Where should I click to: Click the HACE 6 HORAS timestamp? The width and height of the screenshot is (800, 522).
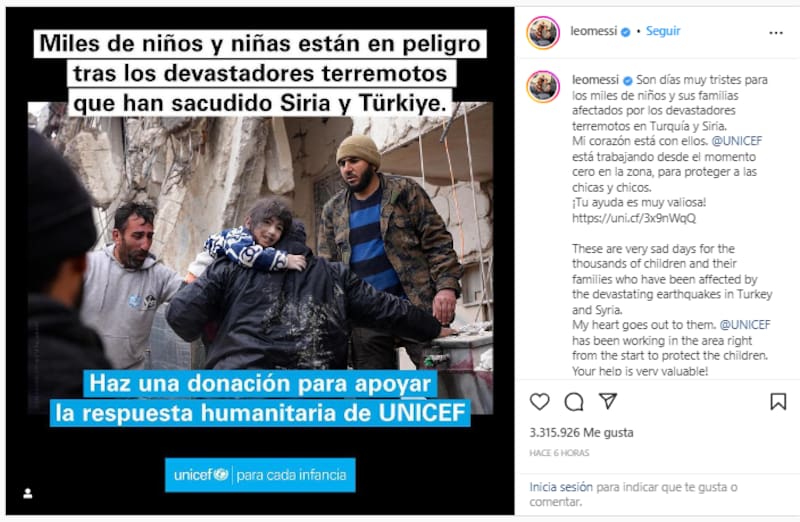(559, 453)
